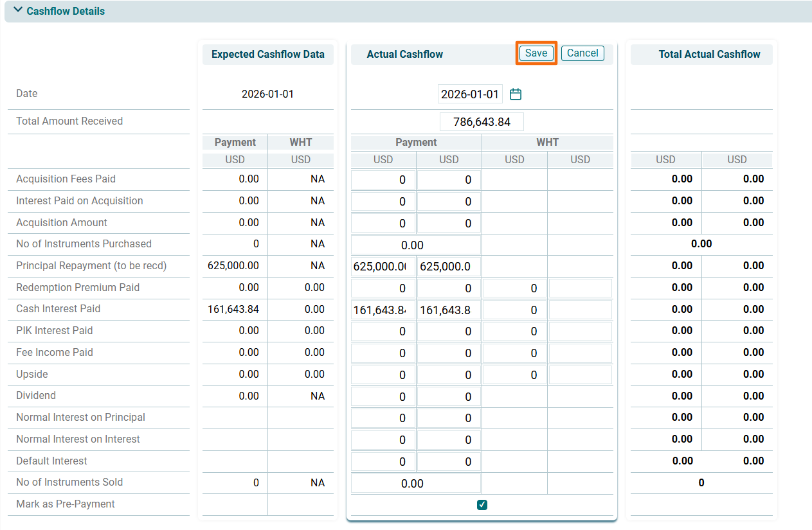Edit No of Instruments Sold field
The image size is (812, 530).
(416, 483)
